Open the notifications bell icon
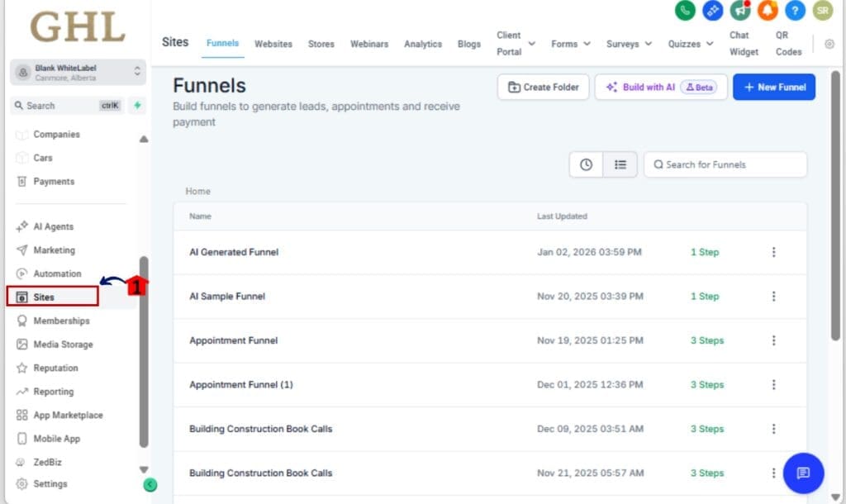Viewport: 846px width, 504px height. (767, 11)
